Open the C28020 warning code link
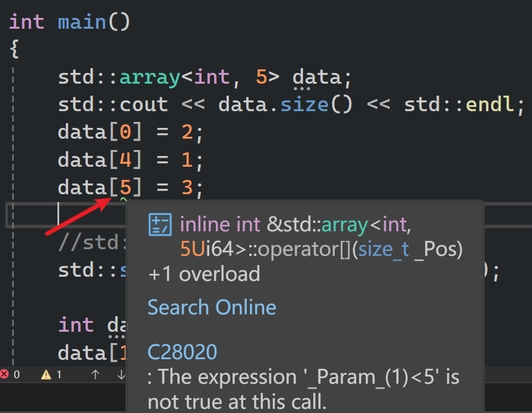Screen dimensions: 532x413 tap(182, 352)
